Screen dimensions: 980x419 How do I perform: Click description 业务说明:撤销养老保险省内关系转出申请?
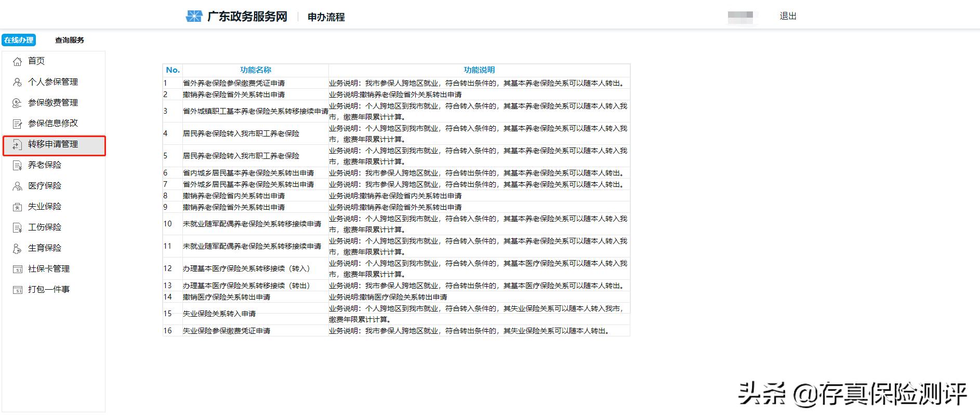point(395,196)
